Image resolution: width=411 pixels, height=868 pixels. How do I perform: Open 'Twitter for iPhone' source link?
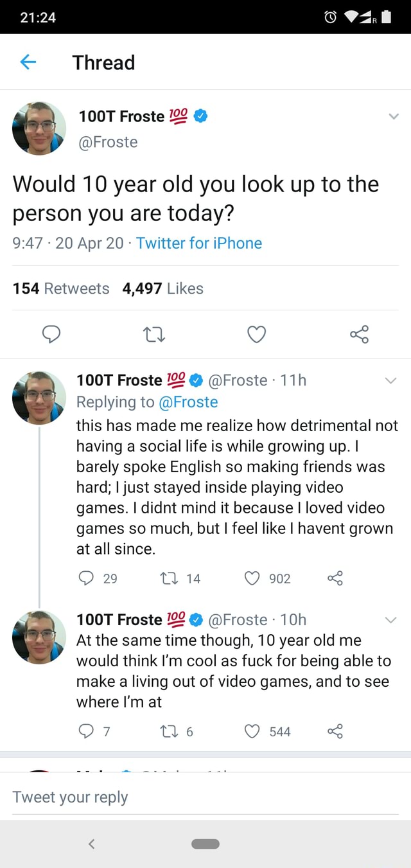(x=199, y=244)
